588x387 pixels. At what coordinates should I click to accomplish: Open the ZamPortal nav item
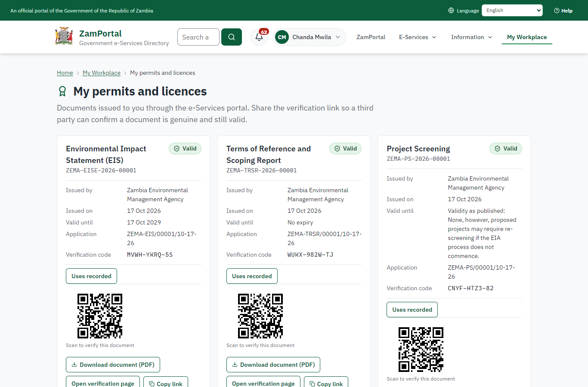371,37
